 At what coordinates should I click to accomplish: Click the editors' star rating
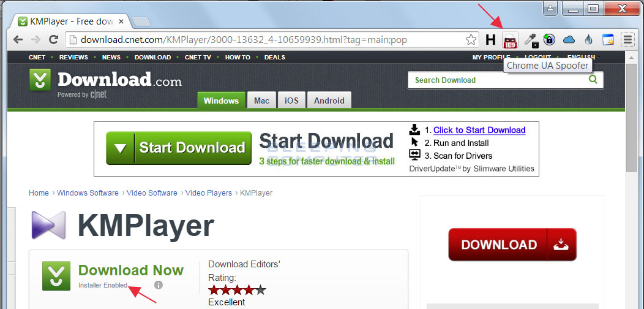(237, 290)
